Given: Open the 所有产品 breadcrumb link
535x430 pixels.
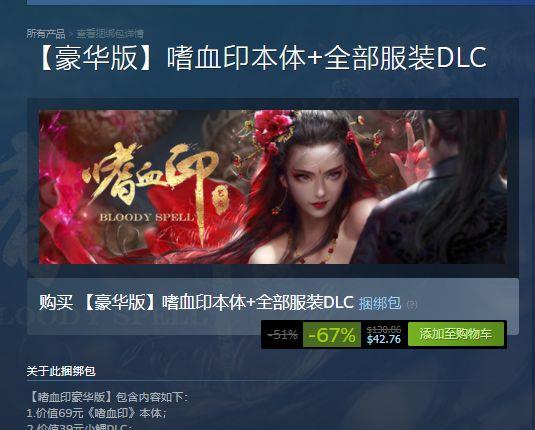Looking at the screenshot, I should click(46, 33).
